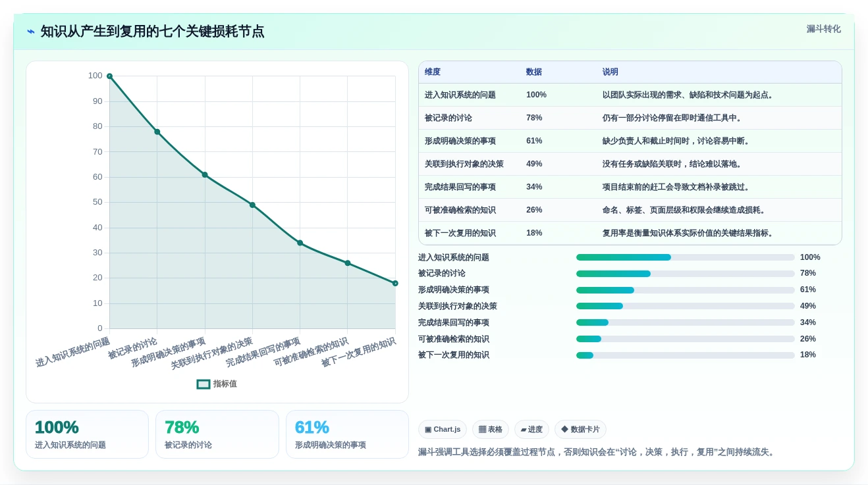Click the chart data point at value 18
The image size is (868, 485).
395,283
